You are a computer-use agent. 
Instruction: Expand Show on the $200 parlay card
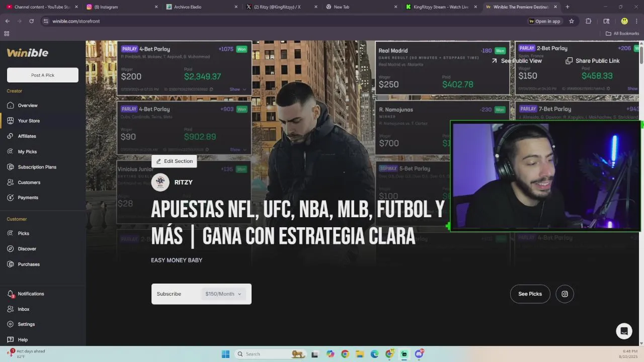238,89
